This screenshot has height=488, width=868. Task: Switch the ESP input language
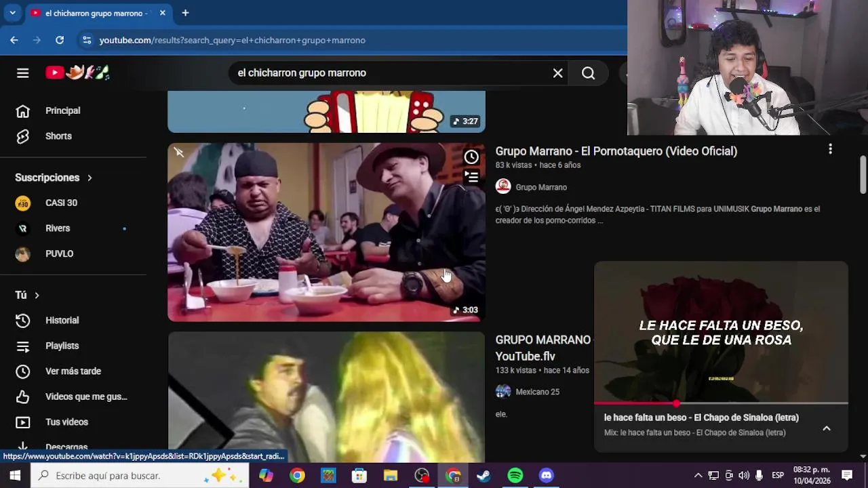pos(778,476)
